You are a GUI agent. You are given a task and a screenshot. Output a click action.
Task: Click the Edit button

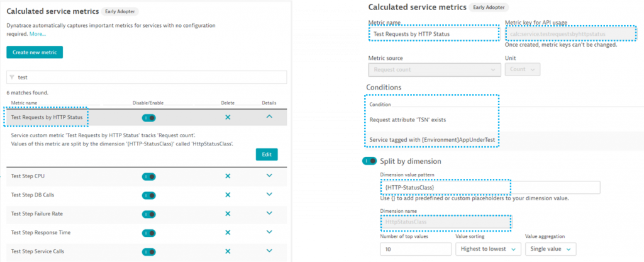(267, 154)
